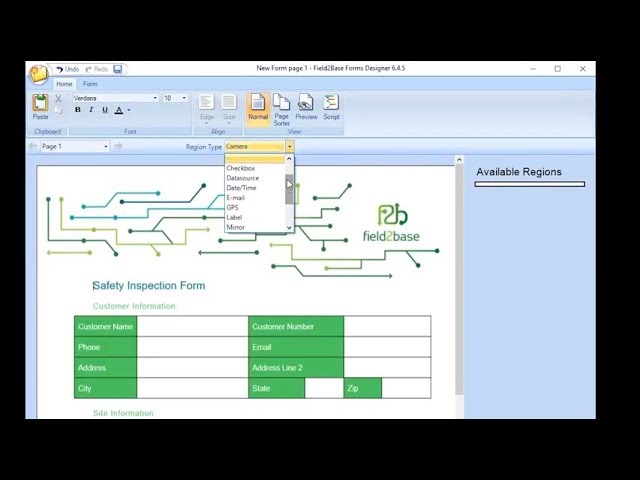The height and width of the screenshot is (480, 640).
Task: Open the Verdana font name dropdown
Action: [x=155, y=98]
